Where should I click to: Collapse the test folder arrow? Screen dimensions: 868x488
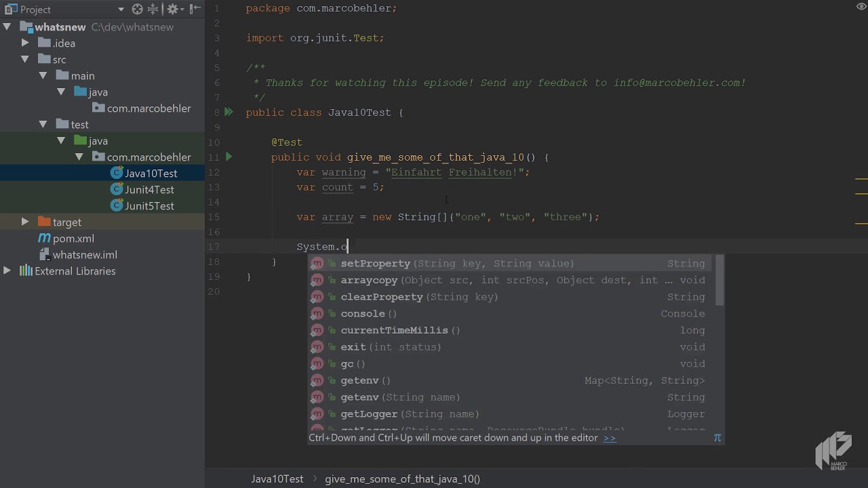coord(43,124)
